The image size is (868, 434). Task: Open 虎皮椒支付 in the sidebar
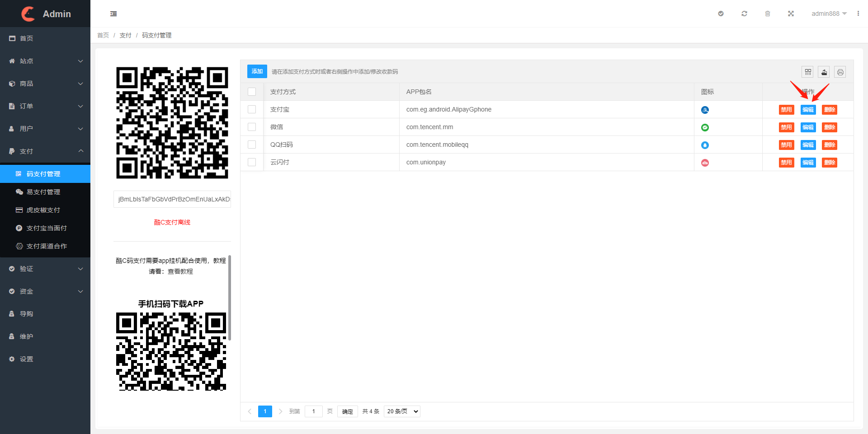[45, 210]
